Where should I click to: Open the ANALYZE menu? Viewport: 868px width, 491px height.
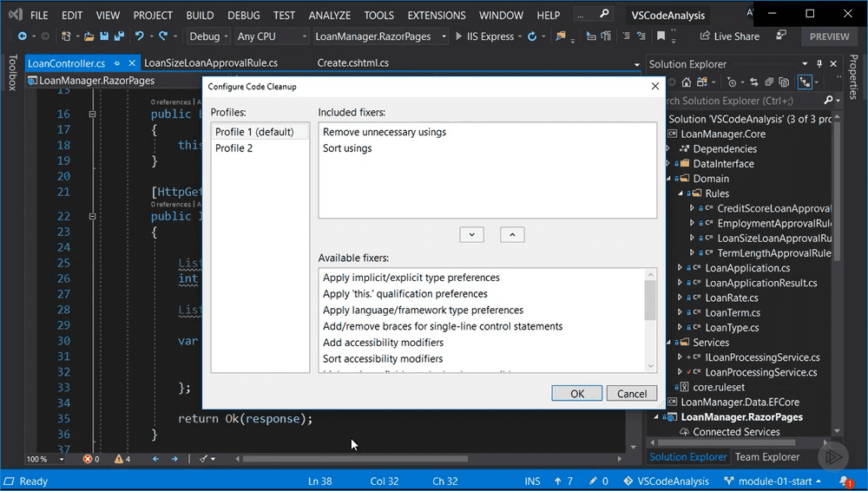(329, 16)
